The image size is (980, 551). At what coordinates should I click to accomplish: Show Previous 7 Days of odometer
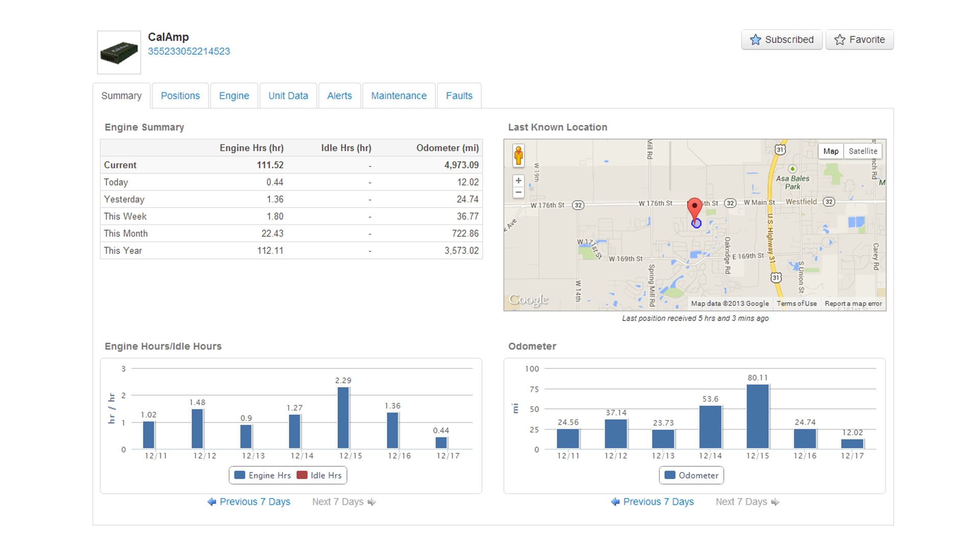652,502
